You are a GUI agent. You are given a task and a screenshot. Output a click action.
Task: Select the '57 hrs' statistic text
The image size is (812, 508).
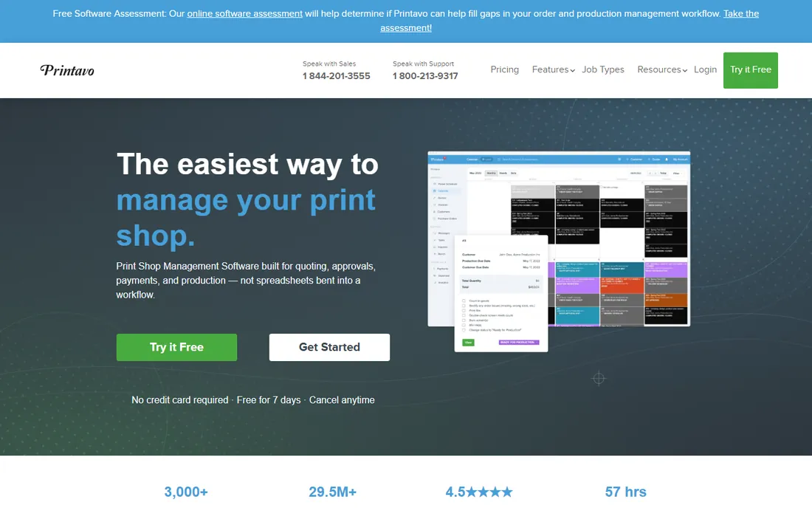(625, 492)
